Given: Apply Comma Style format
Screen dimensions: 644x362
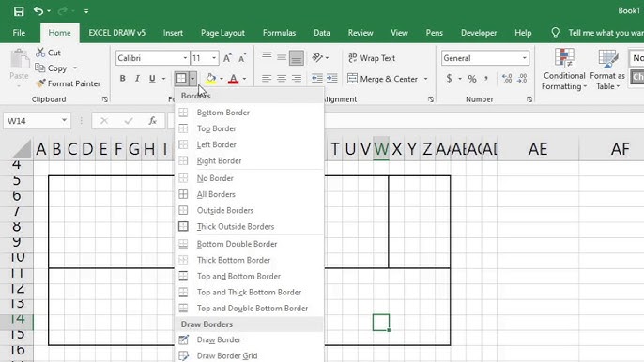Looking at the screenshot, I should pyautogui.click(x=486, y=79).
